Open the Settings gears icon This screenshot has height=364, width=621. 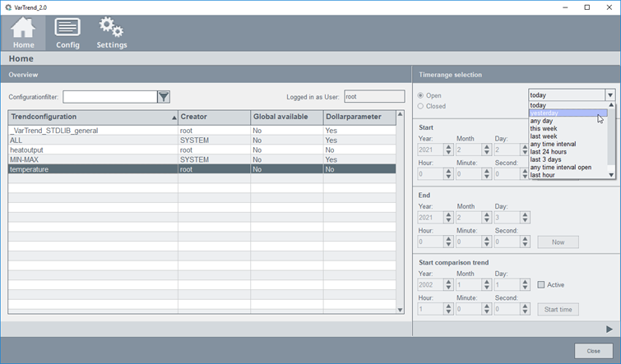coord(111,28)
